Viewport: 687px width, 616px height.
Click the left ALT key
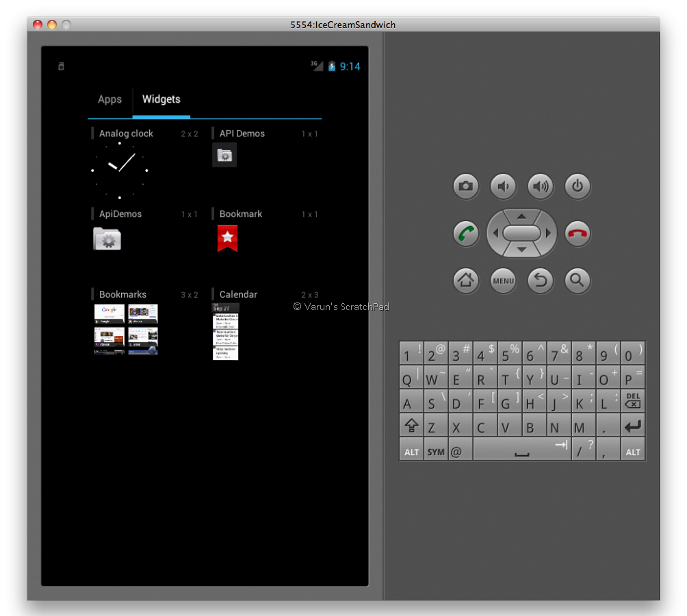(411, 449)
